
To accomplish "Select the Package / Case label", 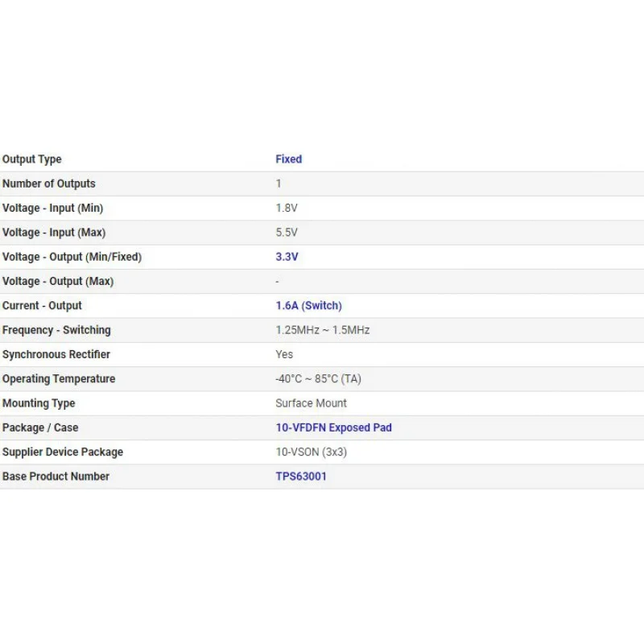I will click(40, 427).
